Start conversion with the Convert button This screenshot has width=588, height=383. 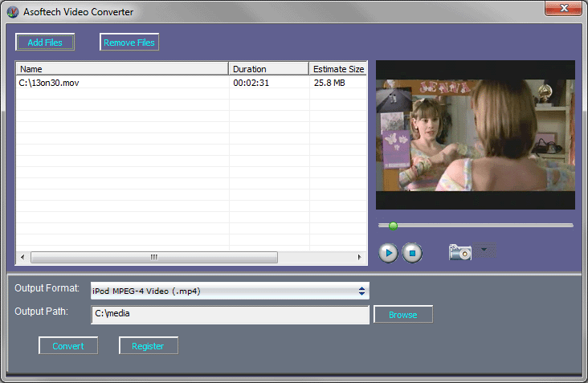click(67, 346)
